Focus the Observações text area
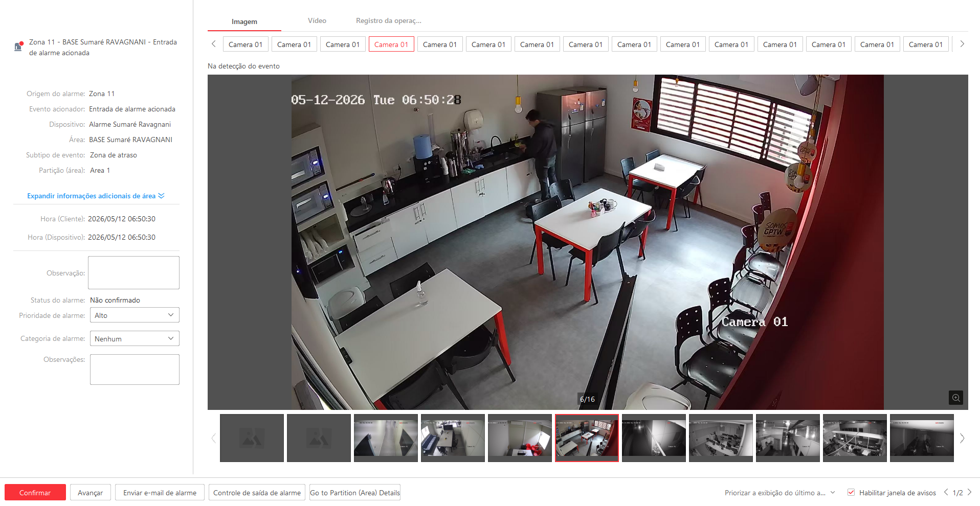The width and height of the screenshot is (980, 506). point(135,369)
